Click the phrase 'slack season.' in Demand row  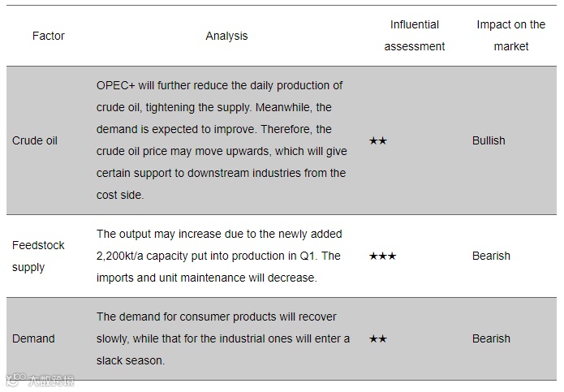tap(131, 360)
